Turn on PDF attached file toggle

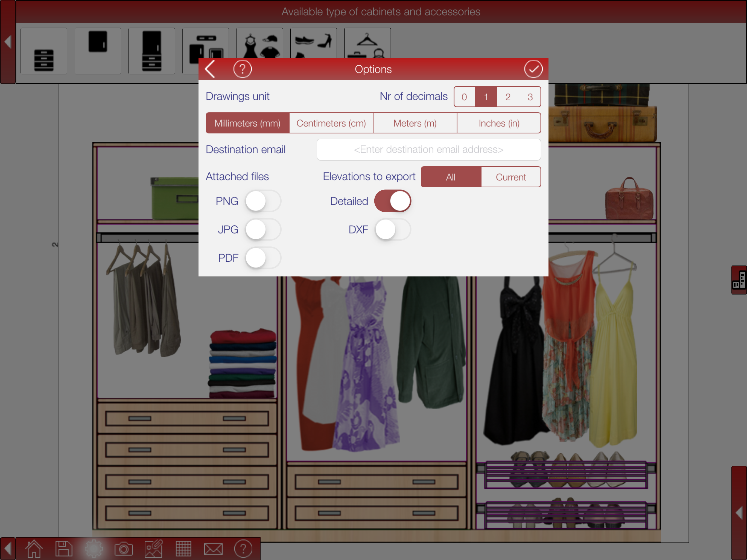[263, 258]
